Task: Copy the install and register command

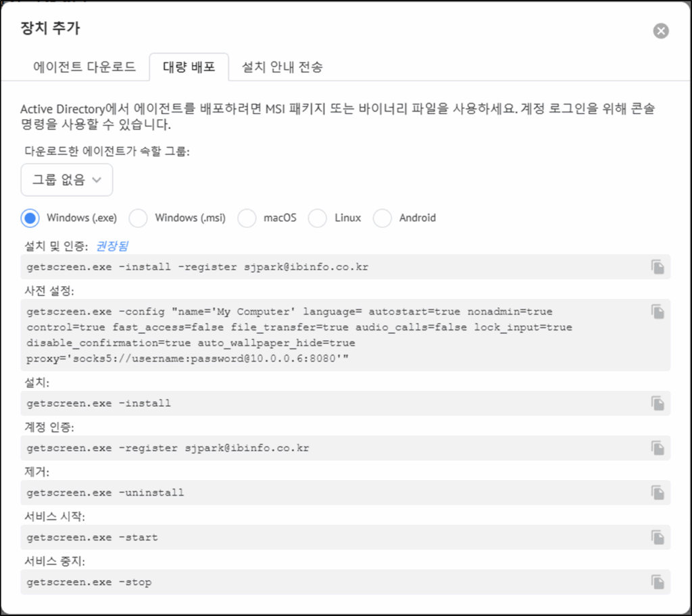Action: pyautogui.click(x=658, y=266)
